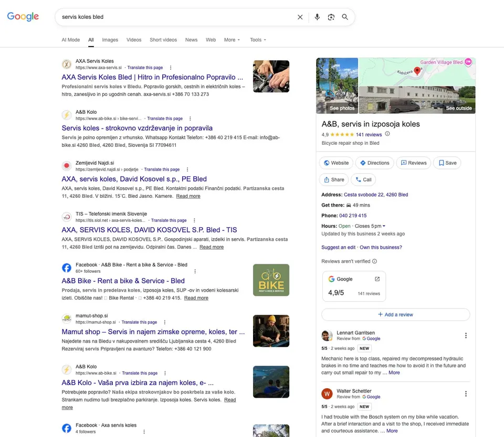Click Walter Schettler's W avatar
This screenshot has width=504, height=437.
pyautogui.click(x=327, y=393)
